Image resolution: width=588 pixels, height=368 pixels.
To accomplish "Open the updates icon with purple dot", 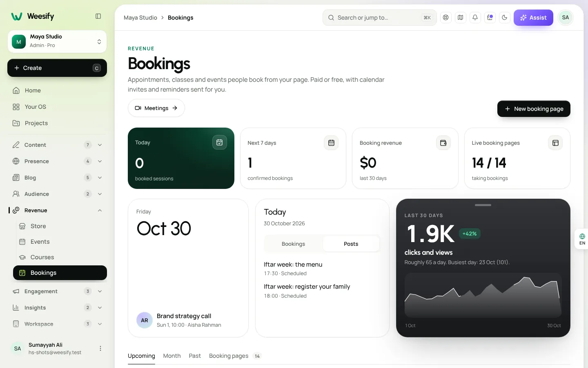I will click(490, 18).
